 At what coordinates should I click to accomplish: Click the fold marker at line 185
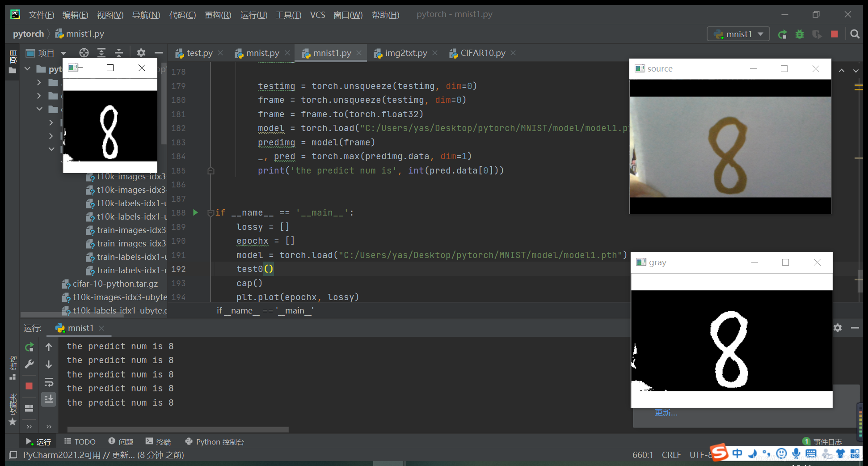click(211, 170)
